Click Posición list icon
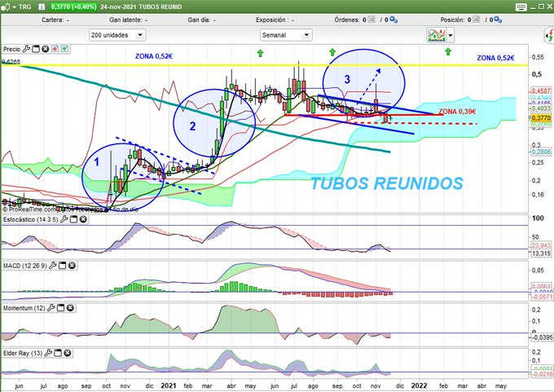 pyautogui.click(x=477, y=20)
